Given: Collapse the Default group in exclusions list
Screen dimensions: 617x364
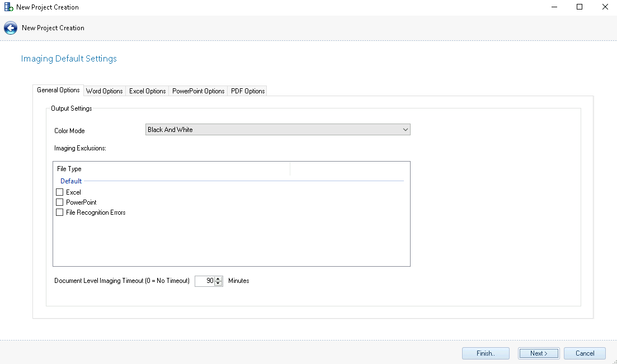Looking at the screenshot, I should click(71, 181).
